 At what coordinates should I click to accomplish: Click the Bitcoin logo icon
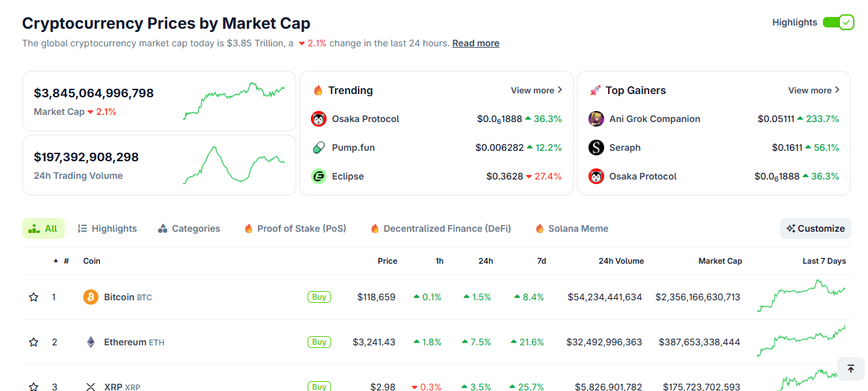pyautogui.click(x=91, y=297)
